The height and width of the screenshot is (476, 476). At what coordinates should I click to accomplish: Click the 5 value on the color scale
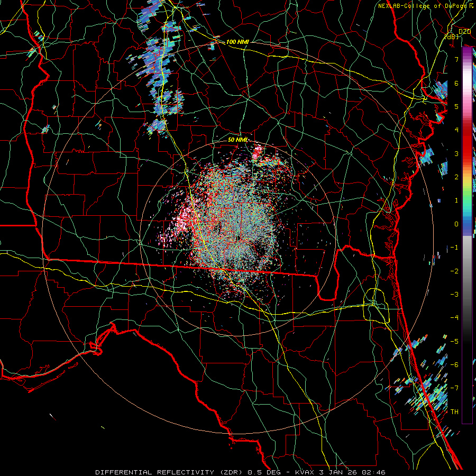click(456, 106)
